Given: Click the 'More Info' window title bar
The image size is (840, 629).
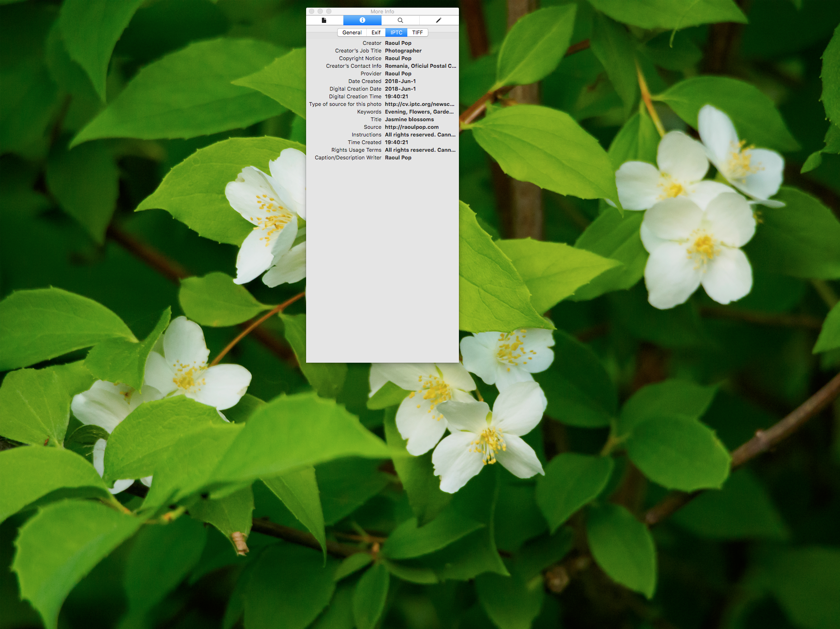Looking at the screenshot, I should point(383,11).
